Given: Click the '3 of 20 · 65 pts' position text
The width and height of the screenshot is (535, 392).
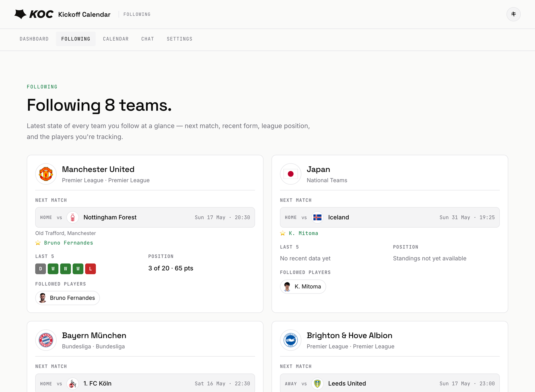Looking at the screenshot, I should (171, 268).
